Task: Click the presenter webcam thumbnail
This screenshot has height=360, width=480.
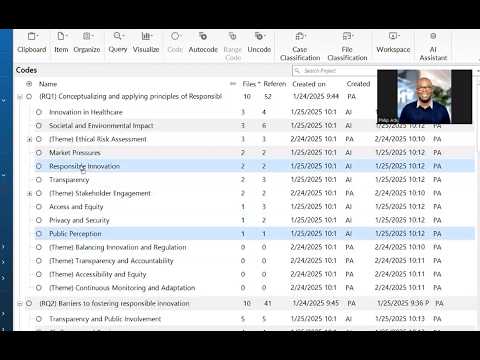Action: pyautogui.click(x=424, y=97)
